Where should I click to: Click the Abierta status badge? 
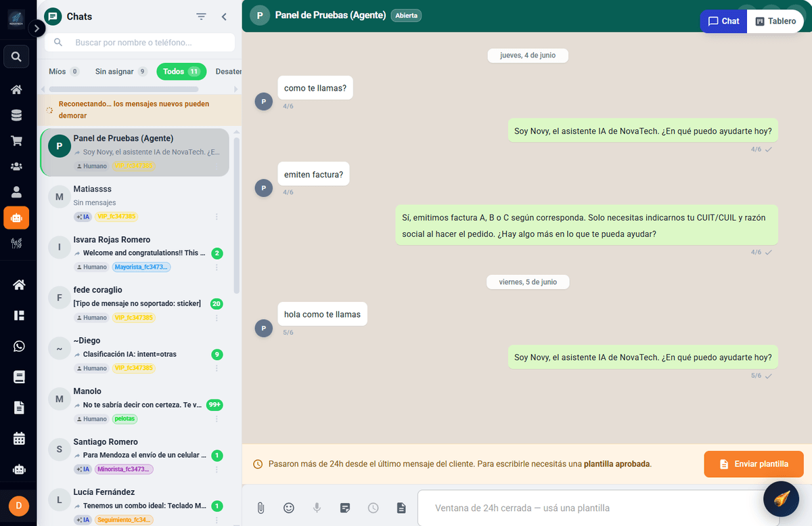pyautogui.click(x=406, y=15)
